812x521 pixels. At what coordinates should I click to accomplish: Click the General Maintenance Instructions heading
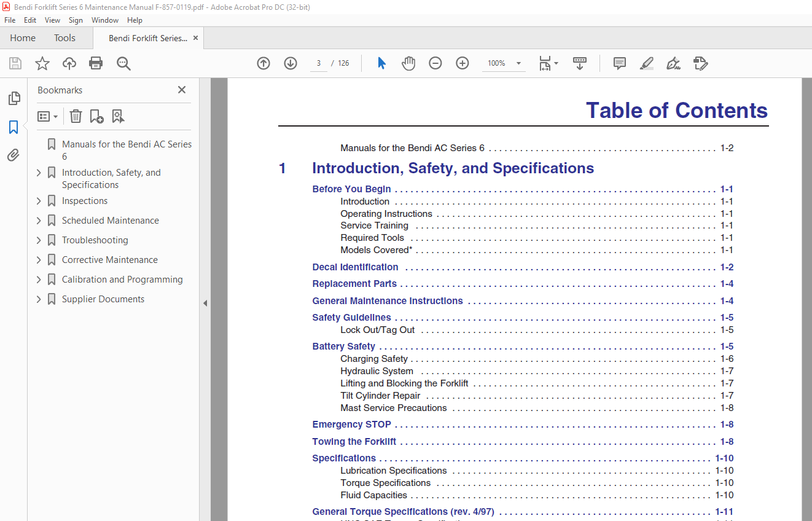(388, 301)
